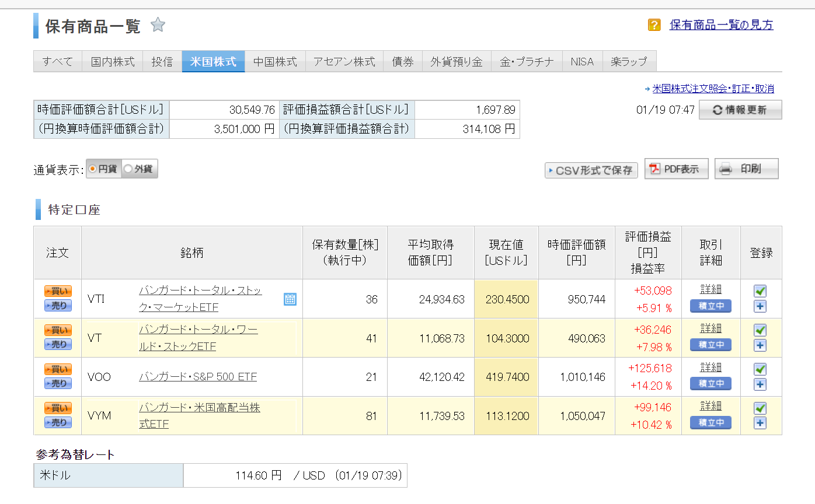Switch to the 楽ラップ tab
Screen dimensions: 815x504
coord(629,62)
